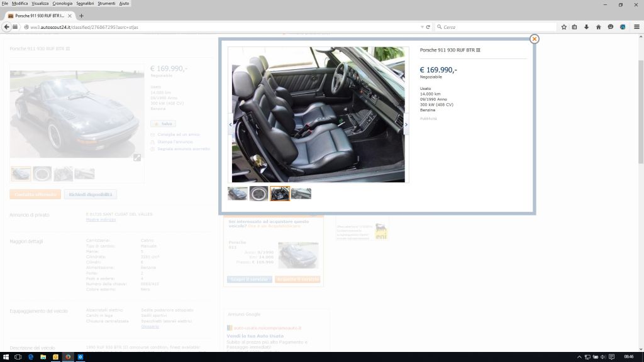Image resolution: width=644 pixels, height=362 pixels.
Task: Click the Glossario link
Action: [x=150, y=326]
